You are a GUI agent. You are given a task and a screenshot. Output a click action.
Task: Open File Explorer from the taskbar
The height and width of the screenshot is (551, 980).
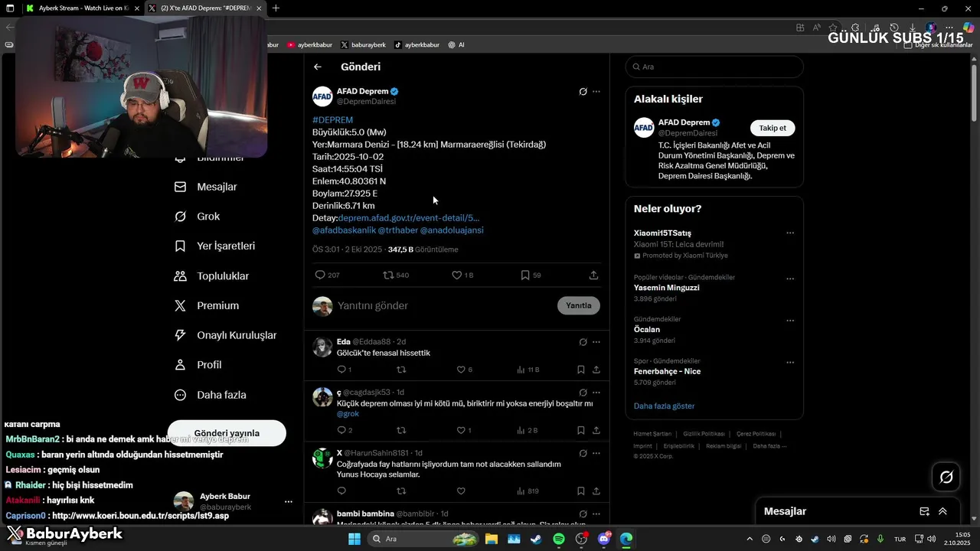tap(491, 539)
